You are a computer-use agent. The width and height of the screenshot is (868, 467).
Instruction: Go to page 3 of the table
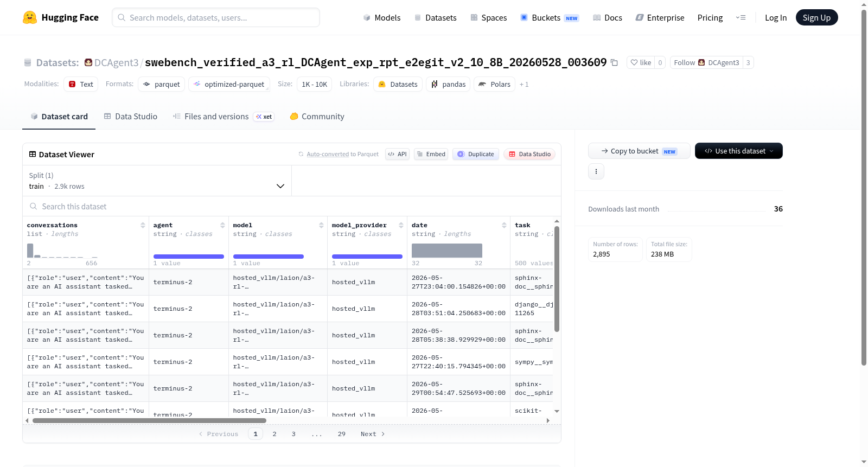[293, 434]
